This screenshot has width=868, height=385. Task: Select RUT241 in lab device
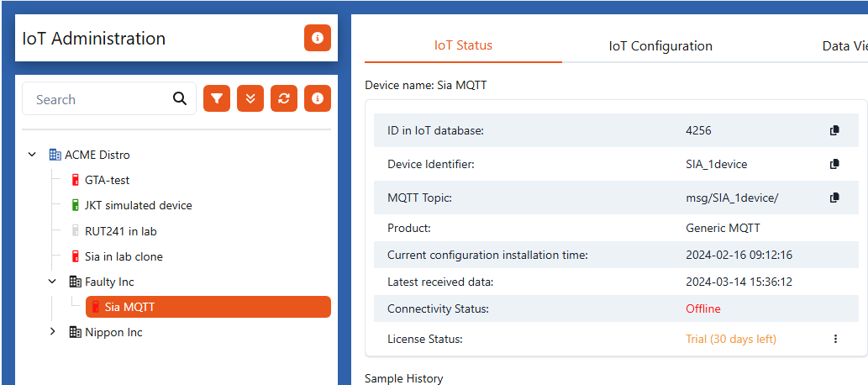coord(120,231)
